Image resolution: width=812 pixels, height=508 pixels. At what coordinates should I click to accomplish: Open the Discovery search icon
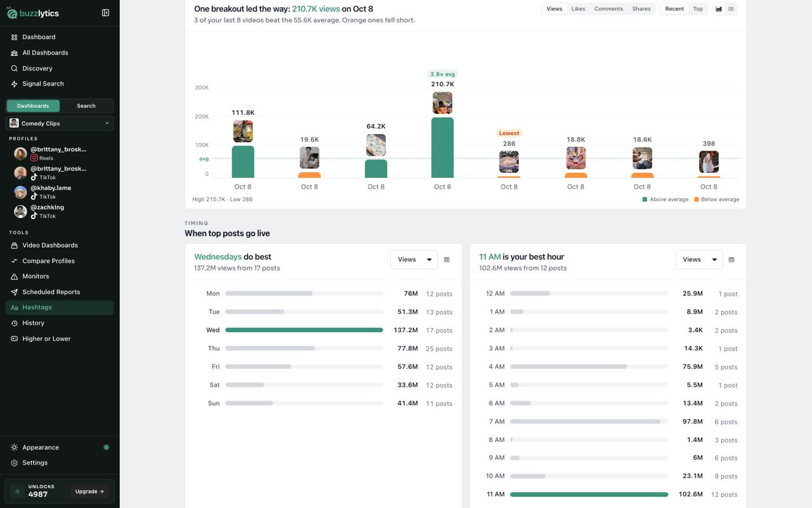pos(15,69)
